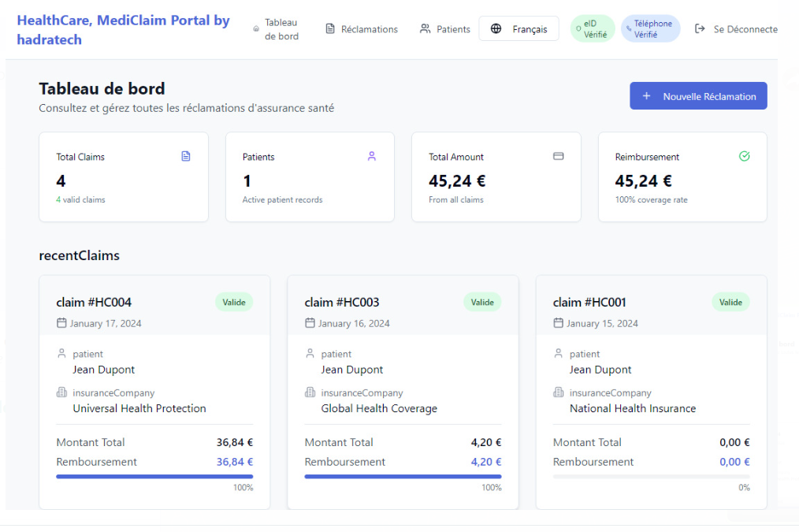Open the Français language selector
Viewport: 799px width, 532px height.
coord(518,29)
